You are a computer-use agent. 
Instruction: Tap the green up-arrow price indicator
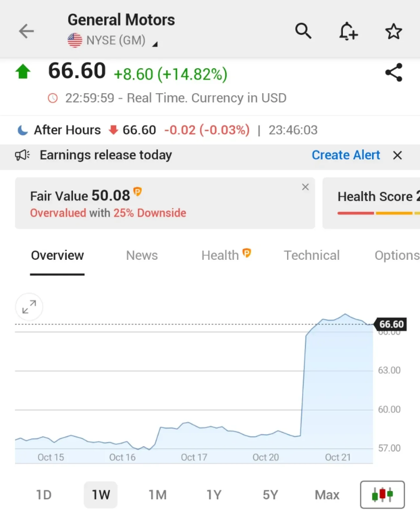tap(23, 72)
